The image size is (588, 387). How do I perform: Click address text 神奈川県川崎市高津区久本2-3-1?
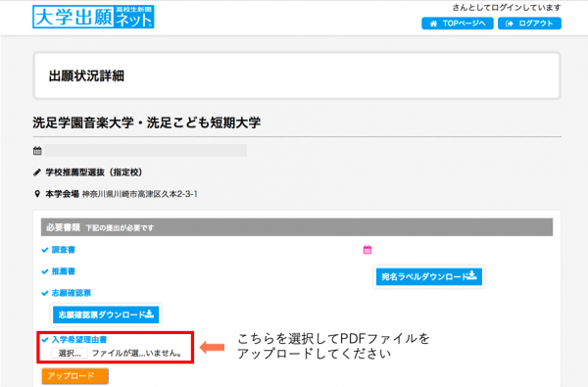point(140,194)
